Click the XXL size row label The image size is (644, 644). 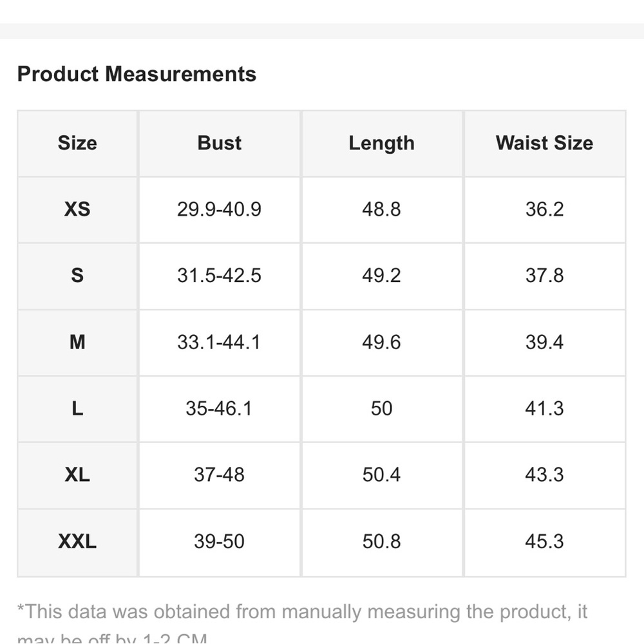(77, 542)
